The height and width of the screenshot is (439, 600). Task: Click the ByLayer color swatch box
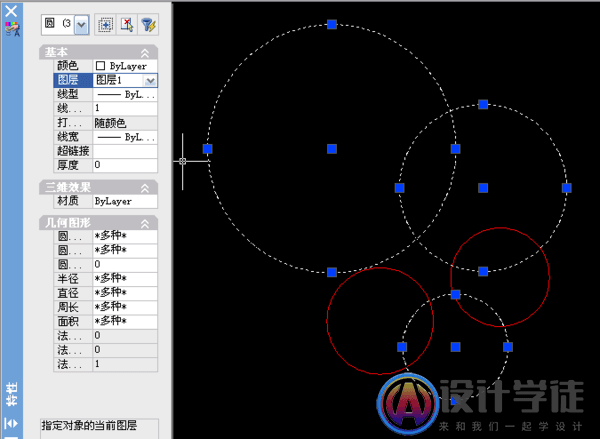coord(100,66)
